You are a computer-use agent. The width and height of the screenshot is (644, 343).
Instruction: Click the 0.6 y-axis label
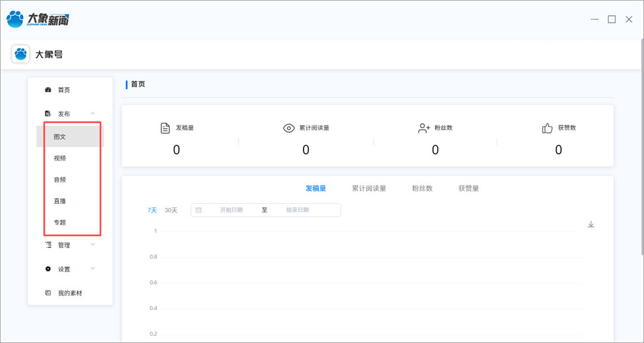coord(153,283)
